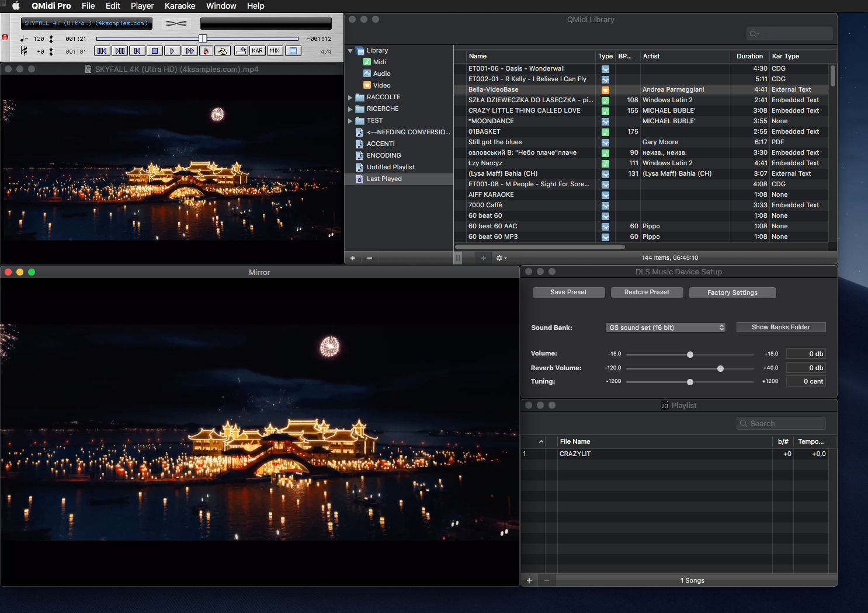Click the search field in QMidi Library
Screen dimensions: 868x613
click(x=790, y=34)
